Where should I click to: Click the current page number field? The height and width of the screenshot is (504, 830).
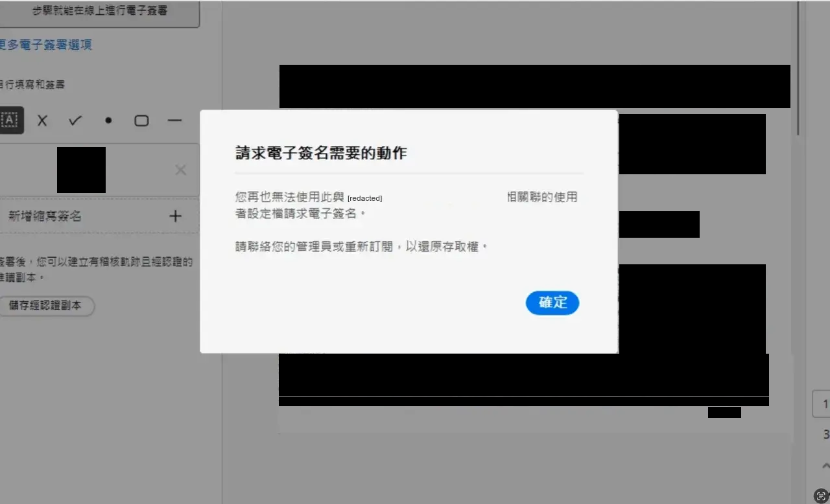(x=822, y=404)
